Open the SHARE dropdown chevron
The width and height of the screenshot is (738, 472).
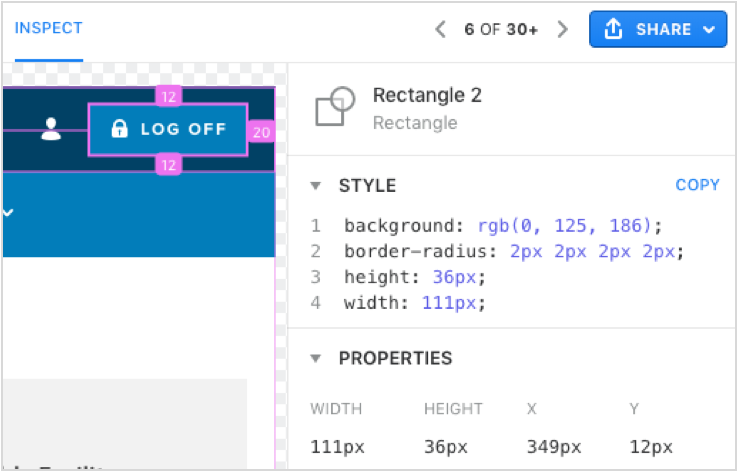click(709, 30)
